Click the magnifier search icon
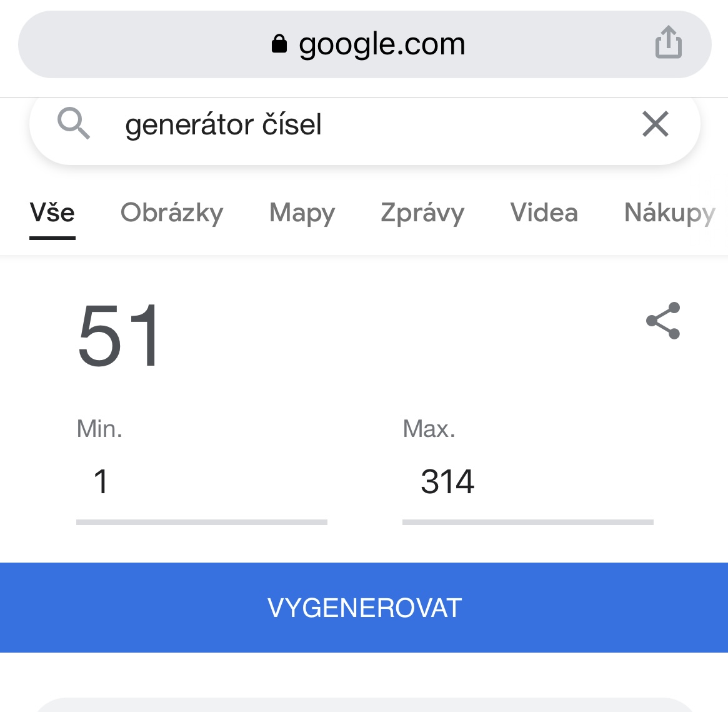The width and height of the screenshot is (728, 712). pos(74,123)
